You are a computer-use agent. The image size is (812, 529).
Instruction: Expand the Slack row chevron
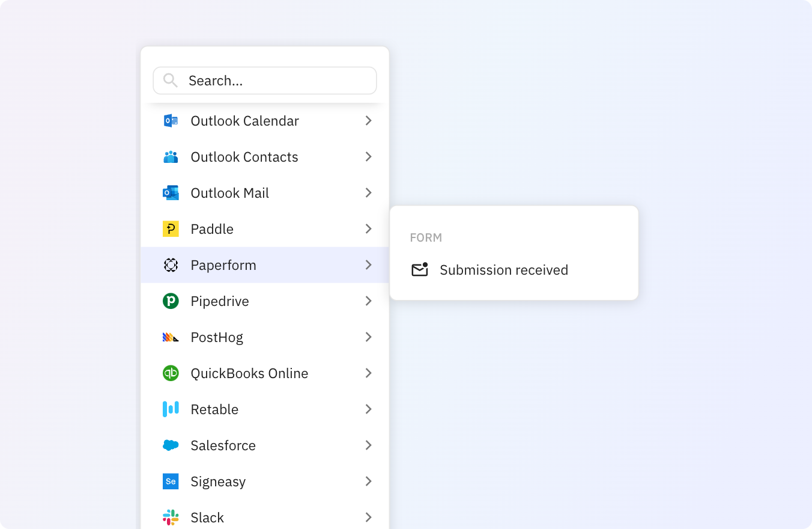pyautogui.click(x=368, y=518)
